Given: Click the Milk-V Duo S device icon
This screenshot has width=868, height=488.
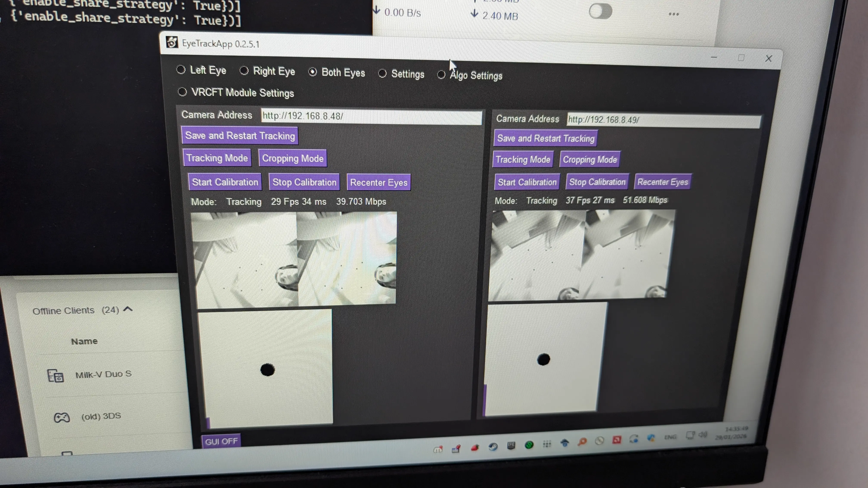Looking at the screenshot, I should coord(56,375).
